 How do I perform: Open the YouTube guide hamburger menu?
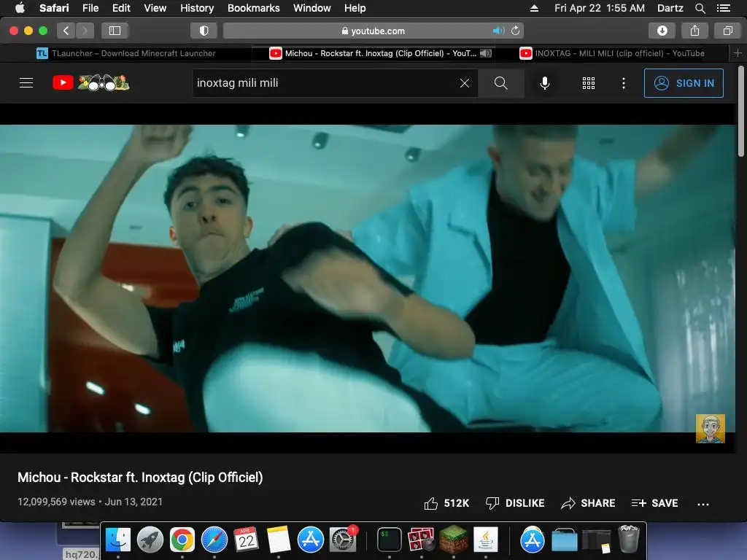click(26, 83)
